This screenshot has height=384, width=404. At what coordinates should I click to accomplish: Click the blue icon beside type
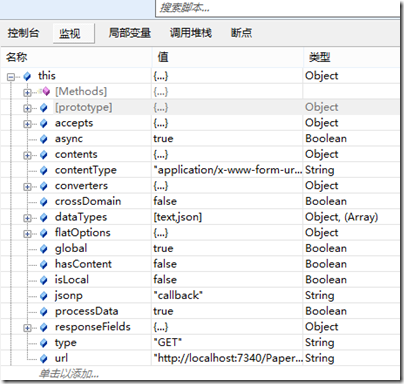(x=44, y=343)
